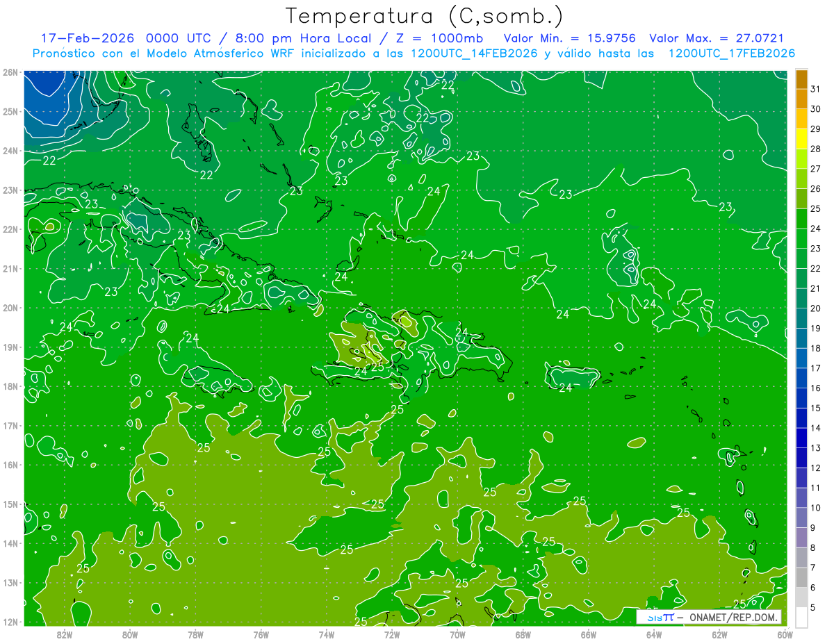Click the "16N" latitude axis label
This screenshot has height=644, width=834.
pyautogui.click(x=10, y=465)
